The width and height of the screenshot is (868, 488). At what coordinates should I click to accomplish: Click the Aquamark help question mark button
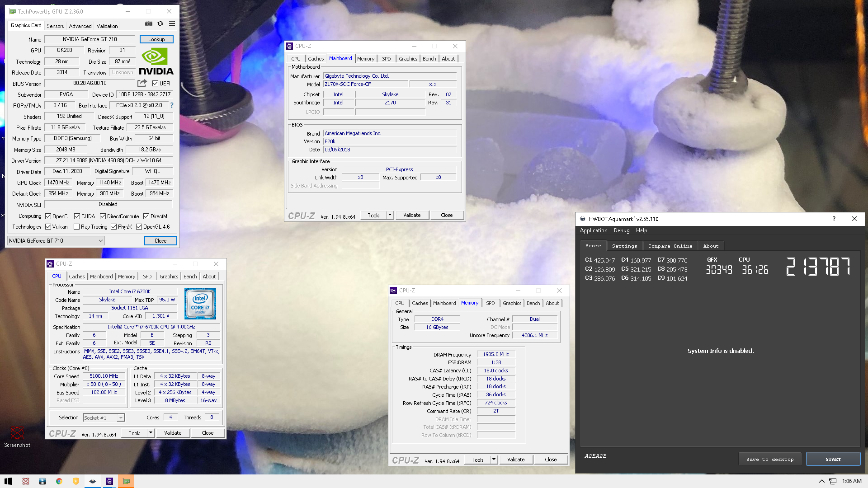(x=834, y=219)
